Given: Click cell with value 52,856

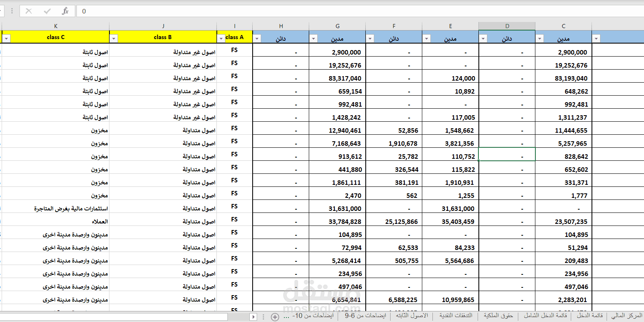Looking at the screenshot, I should [394, 129].
